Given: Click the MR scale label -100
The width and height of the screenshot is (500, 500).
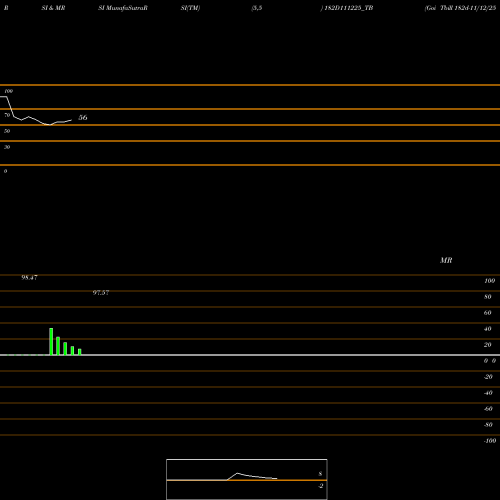Looking at the screenshot, I should [x=490, y=441].
